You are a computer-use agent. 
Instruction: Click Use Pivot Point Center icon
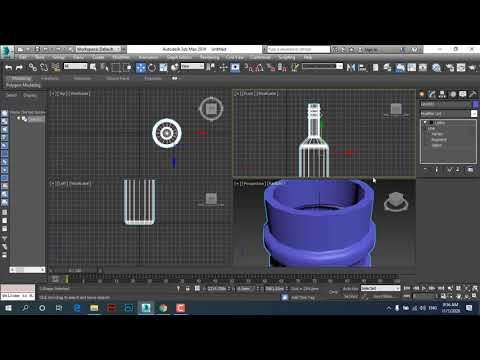click(210, 68)
